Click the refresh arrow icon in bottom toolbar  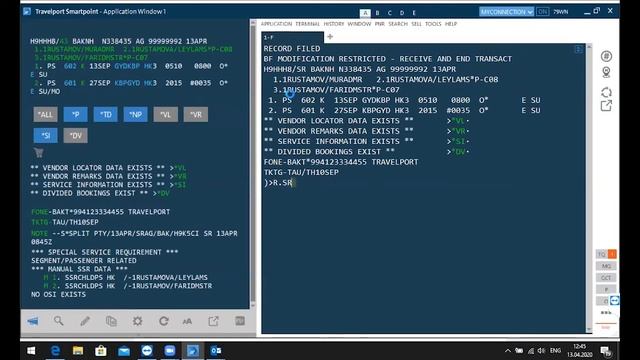click(x=164, y=321)
